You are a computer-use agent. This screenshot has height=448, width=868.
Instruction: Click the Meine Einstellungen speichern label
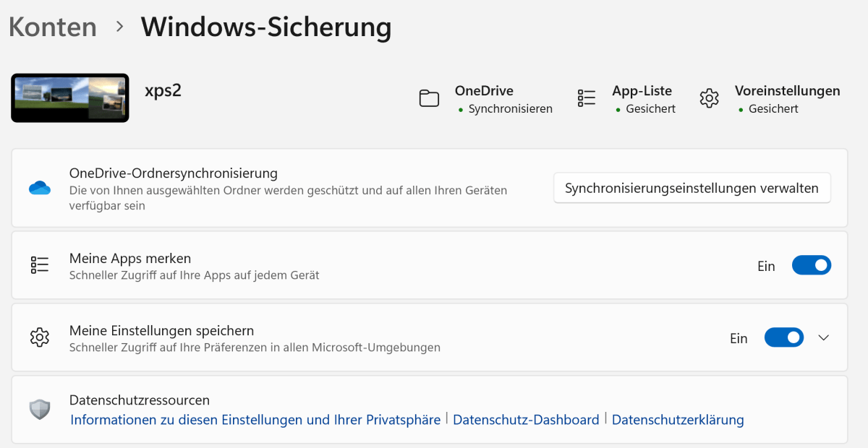pos(161,331)
